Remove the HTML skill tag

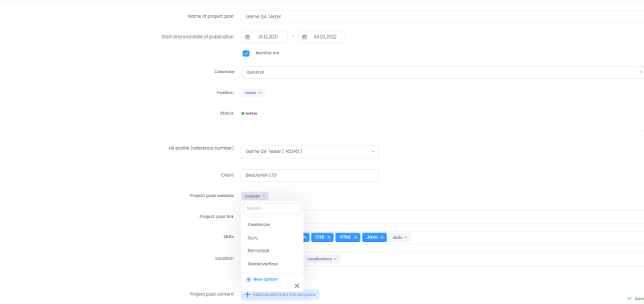pos(356,237)
